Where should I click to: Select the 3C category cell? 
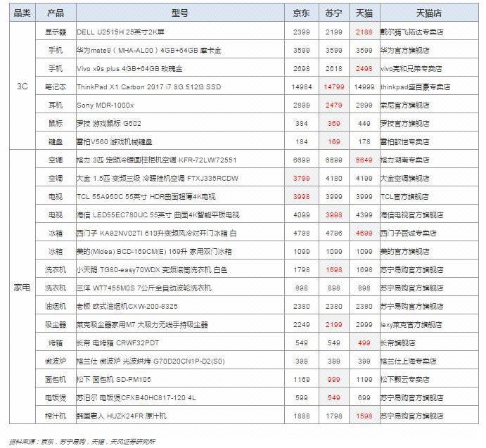click(x=23, y=86)
